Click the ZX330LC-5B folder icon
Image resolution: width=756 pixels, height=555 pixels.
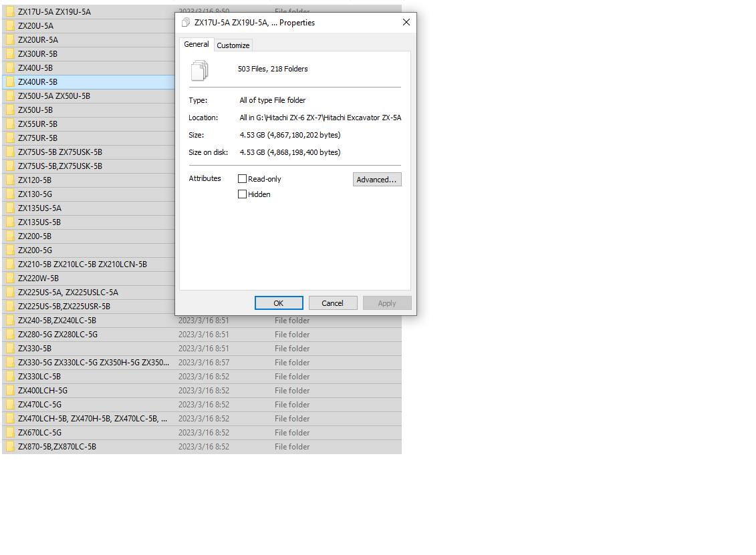pyautogui.click(x=10, y=376)
